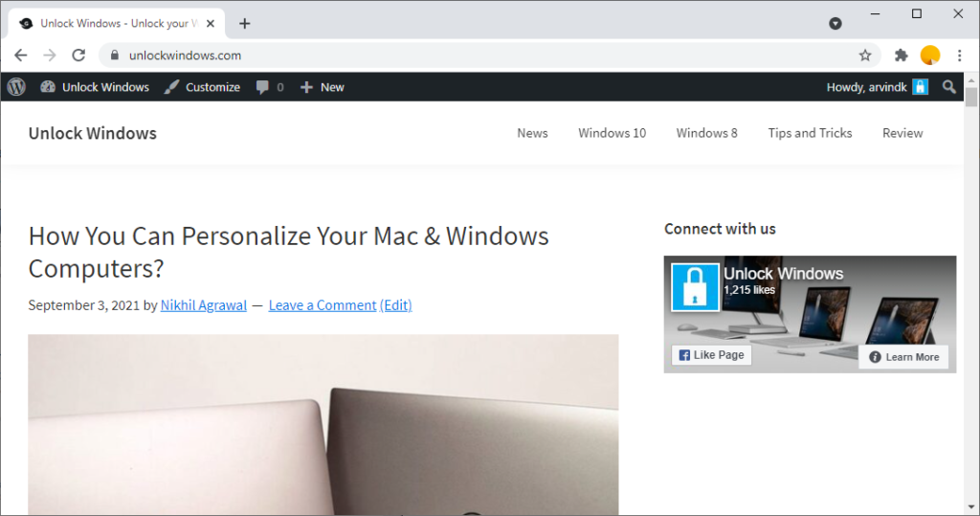Open the Tips and Tricks menu item
The height and width of the screenshot is (516, 980).
click(x=810, y=133)
